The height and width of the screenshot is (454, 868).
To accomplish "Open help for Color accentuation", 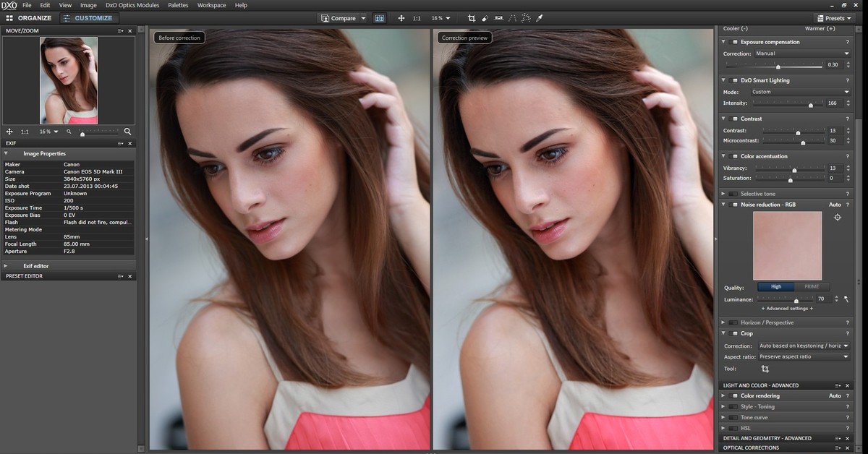I will coord(847,156).
